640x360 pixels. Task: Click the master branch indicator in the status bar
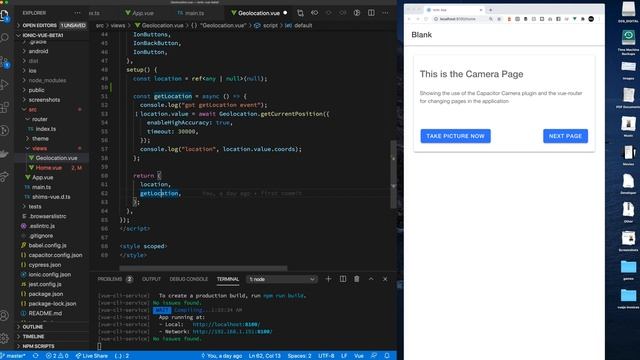13,356
